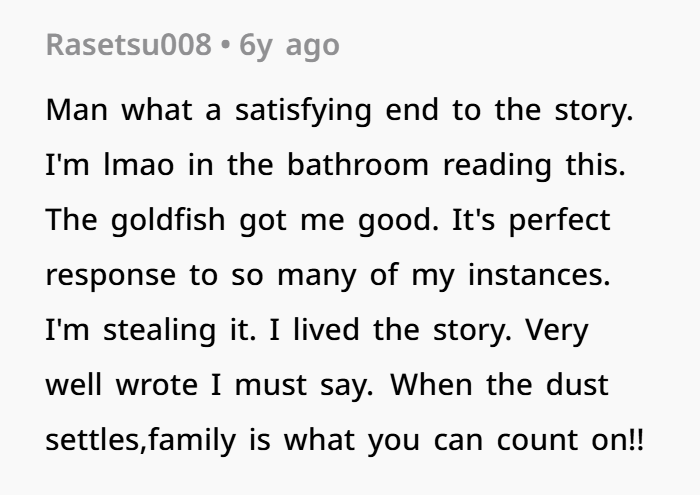This screenshot has width=700, height=495.
Task: Click the '6y ago' comment timestamp
Action: click(289, 46)
